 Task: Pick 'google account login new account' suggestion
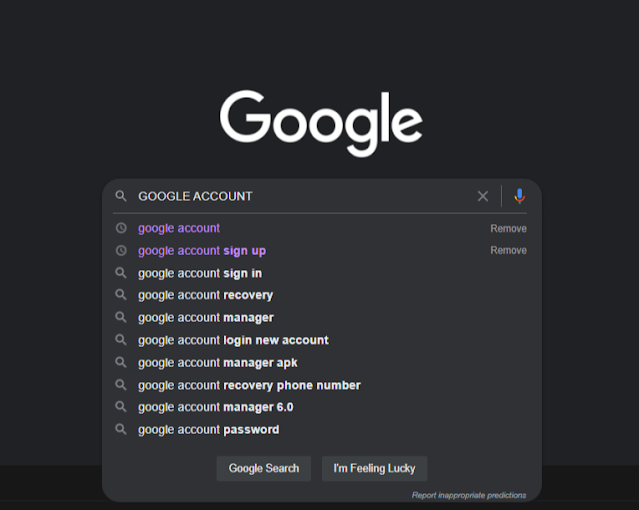tap(322, 340)
